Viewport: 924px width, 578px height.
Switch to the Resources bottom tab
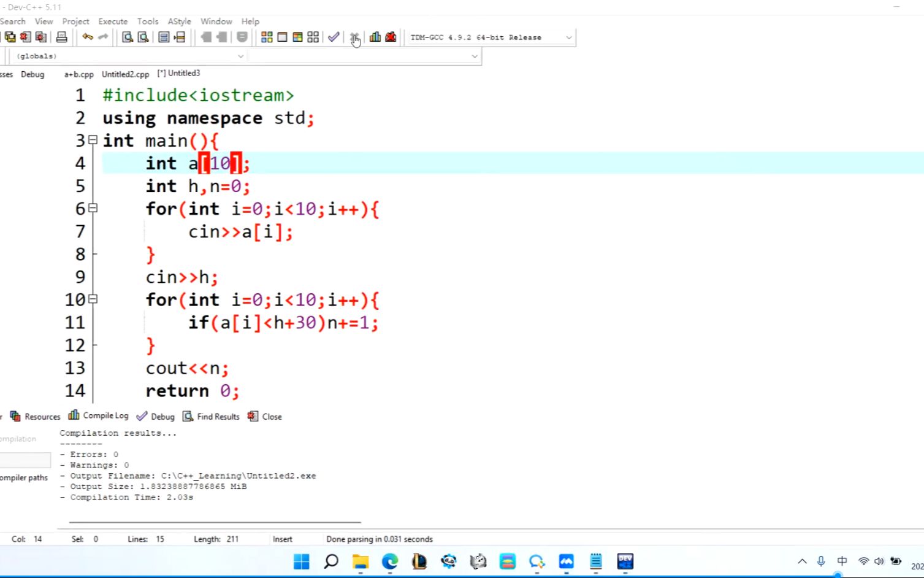pyautogui.click(x=36, y=417)
